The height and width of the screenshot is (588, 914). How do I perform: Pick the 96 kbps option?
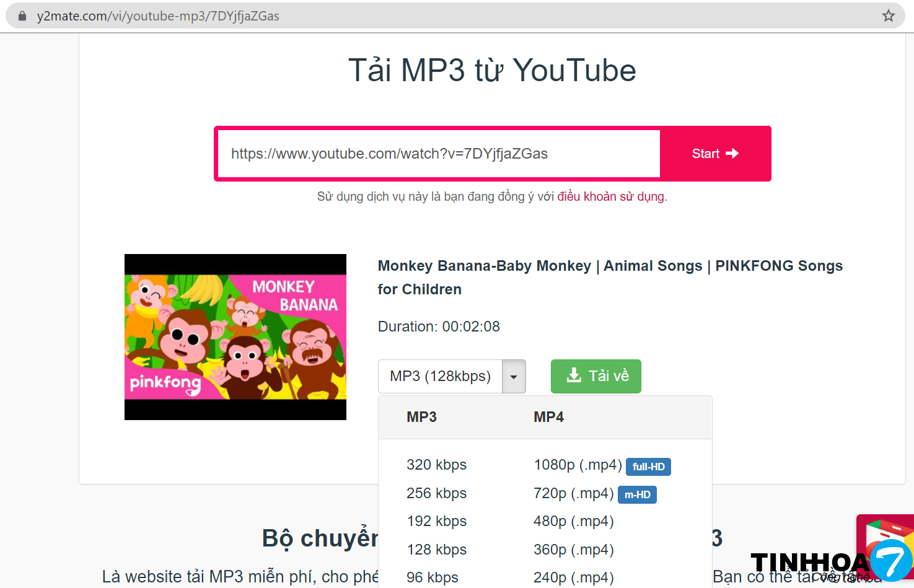click(x=432, y=577)
